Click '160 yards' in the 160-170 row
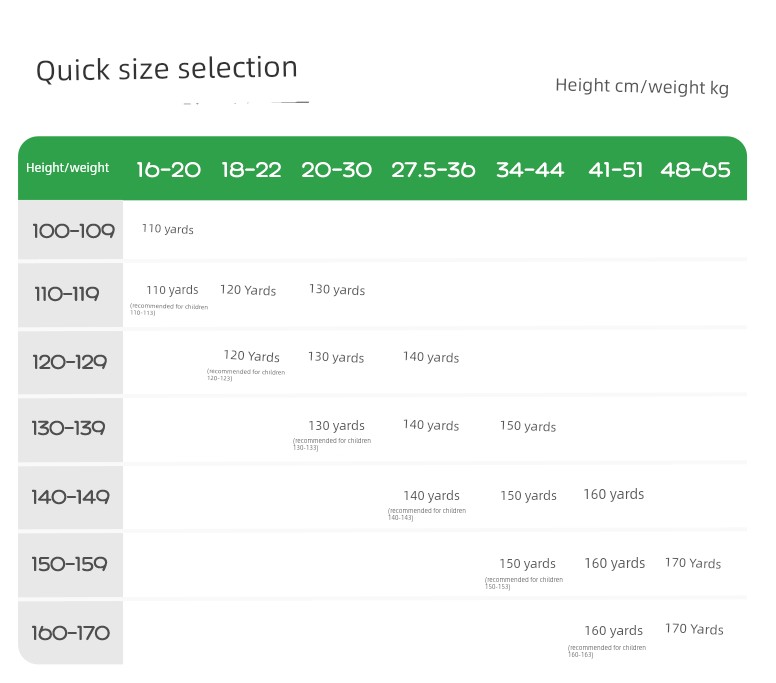The width and height of the screenshot is (776, 683). pos(614,631)
